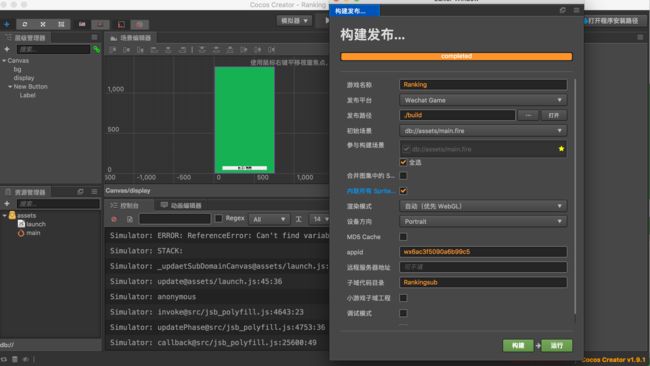Clear console with the red circle icon
The height and width of the screenshot is (366, 650).
(114, 219)
